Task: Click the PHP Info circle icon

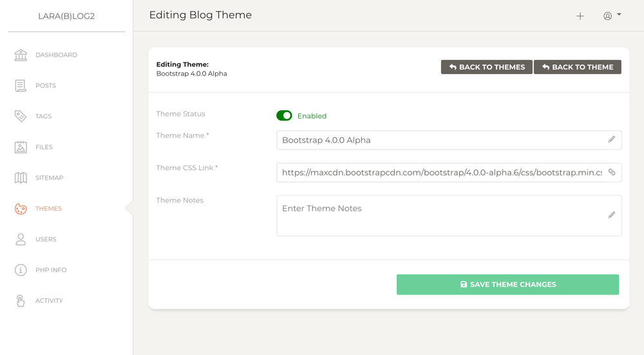Action: [21, 270]
